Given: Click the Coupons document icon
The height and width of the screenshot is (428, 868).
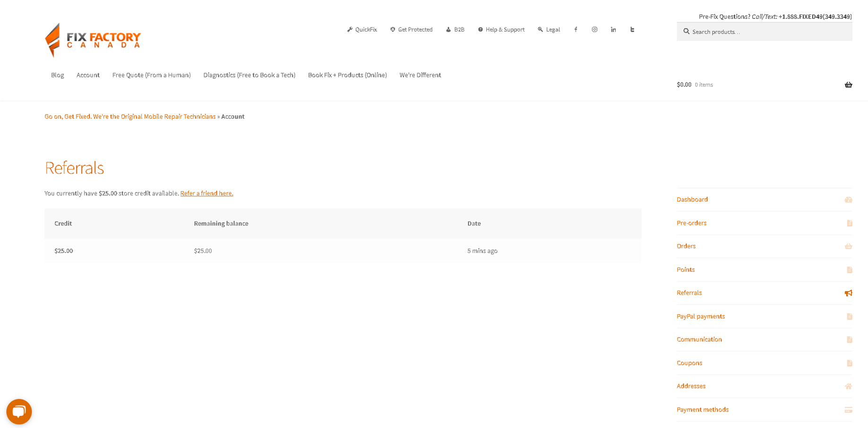Looking at the screenshot, I should 849,363.
